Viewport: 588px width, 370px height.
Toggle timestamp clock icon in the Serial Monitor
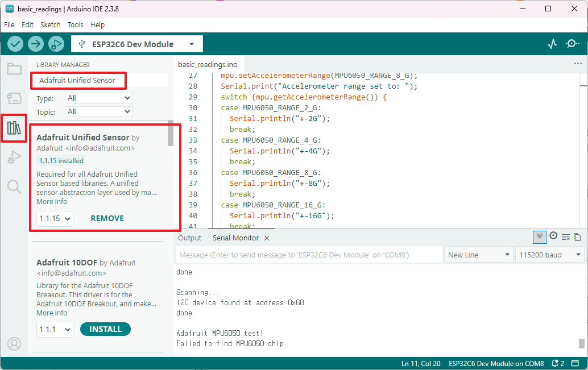(553, 236)
